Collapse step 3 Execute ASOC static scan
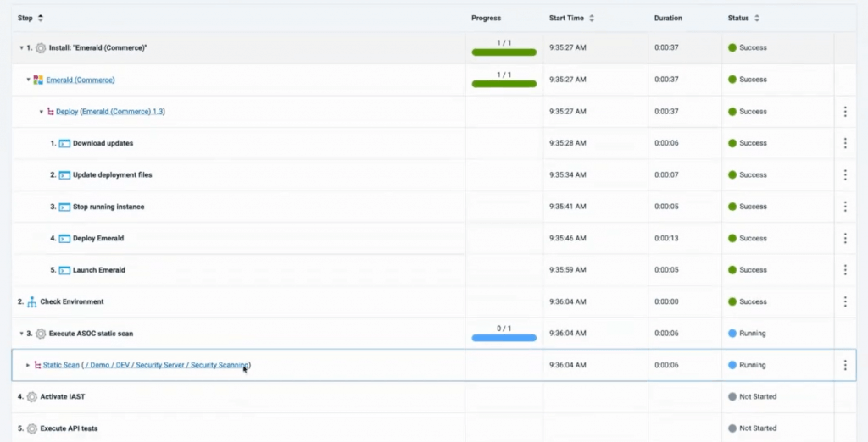The height and width of the screenshot is (442, 868). [x=22, y=334]
